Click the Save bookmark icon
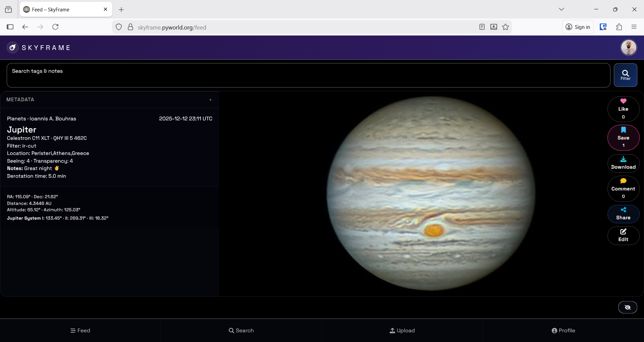This screenshot has width=644, height=342. pos(623,130)
